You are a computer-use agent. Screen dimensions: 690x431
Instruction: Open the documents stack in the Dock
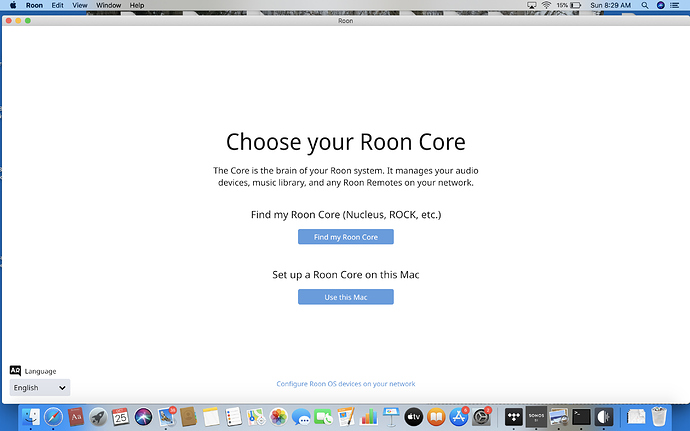[636, 416]
